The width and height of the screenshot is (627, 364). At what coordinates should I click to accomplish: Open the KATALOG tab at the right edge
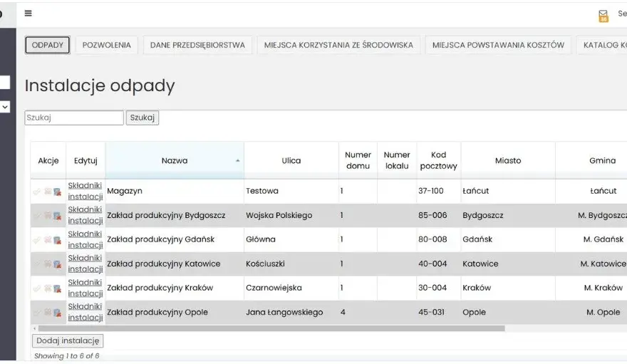[602, 45]
